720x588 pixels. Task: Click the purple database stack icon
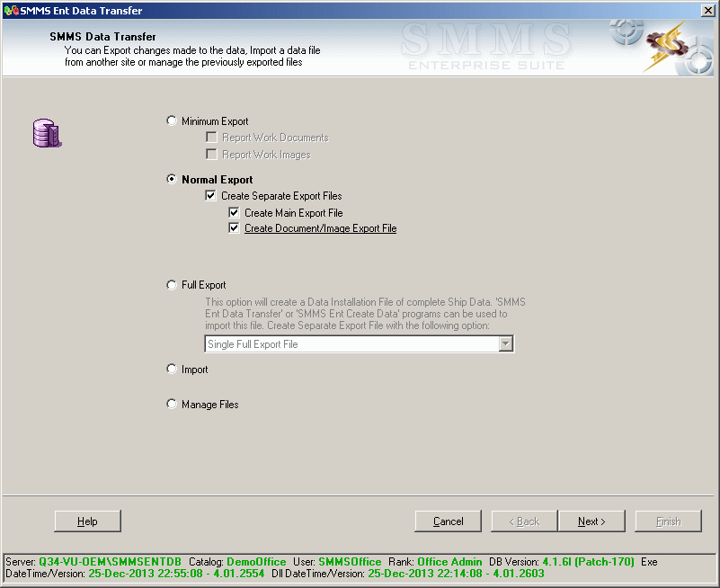pos(47,133)
